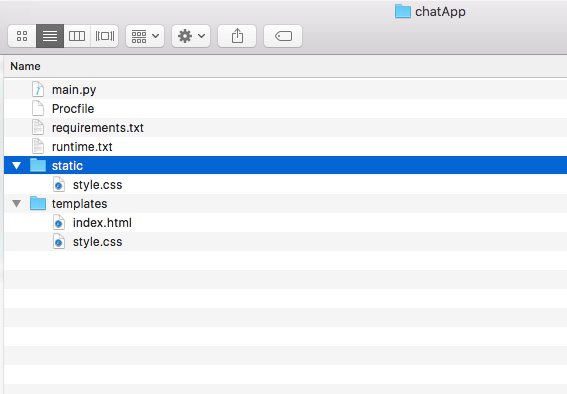Click the main.py file icon
Screen dimensions: 567x394
coord(38,89)
